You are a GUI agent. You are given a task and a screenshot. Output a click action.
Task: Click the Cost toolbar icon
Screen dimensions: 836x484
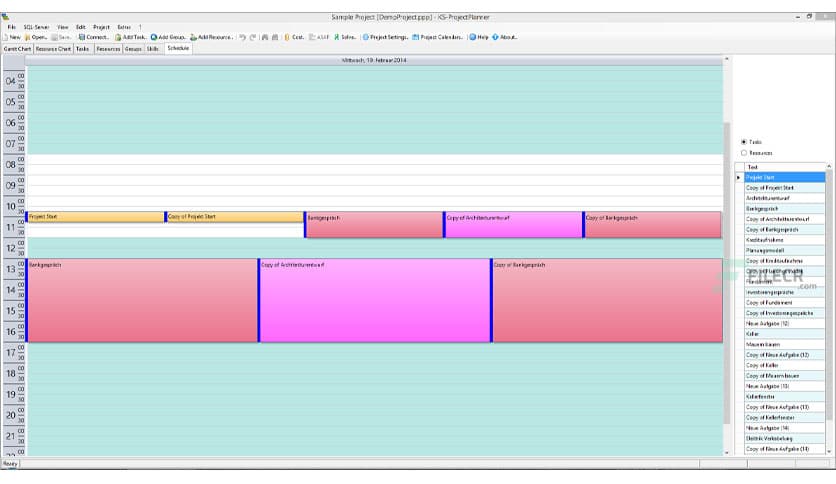(287, 37)
